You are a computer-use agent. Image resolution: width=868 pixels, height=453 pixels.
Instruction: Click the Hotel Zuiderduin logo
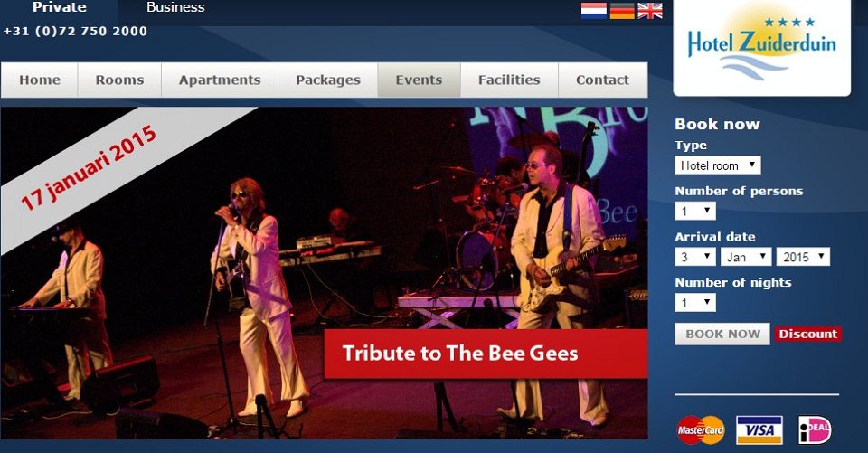(761, 48)
